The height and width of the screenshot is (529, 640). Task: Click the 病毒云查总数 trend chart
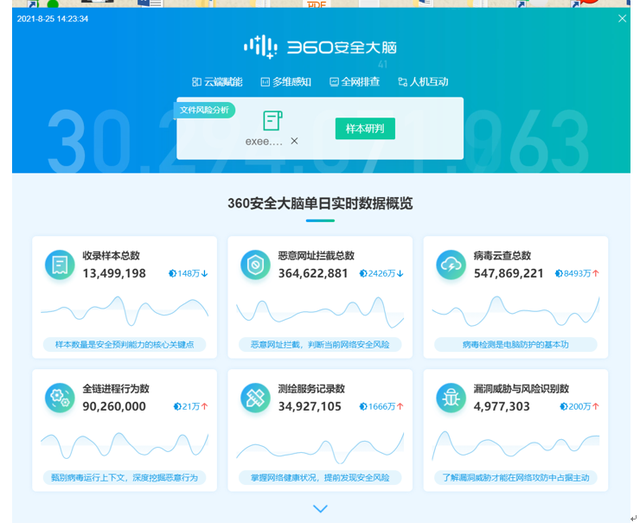tap(516, 311)
